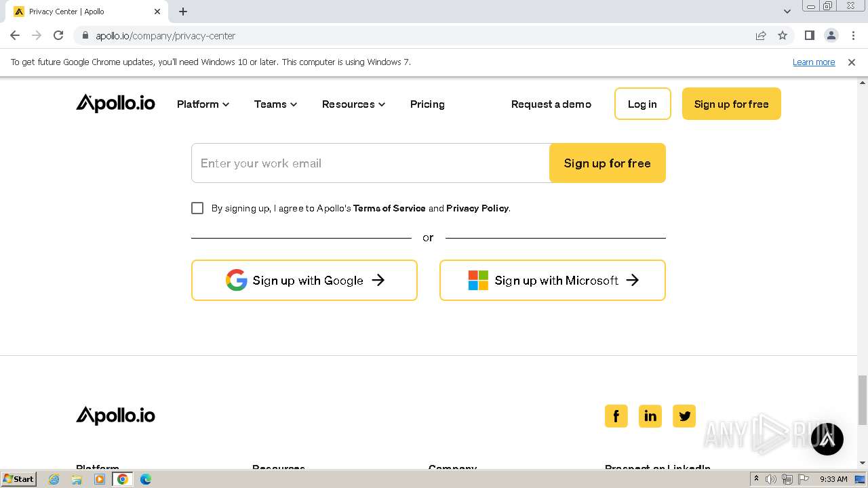Open the Pricing page
The height and width of the screenshot is (488, 868).
(427, 104)
